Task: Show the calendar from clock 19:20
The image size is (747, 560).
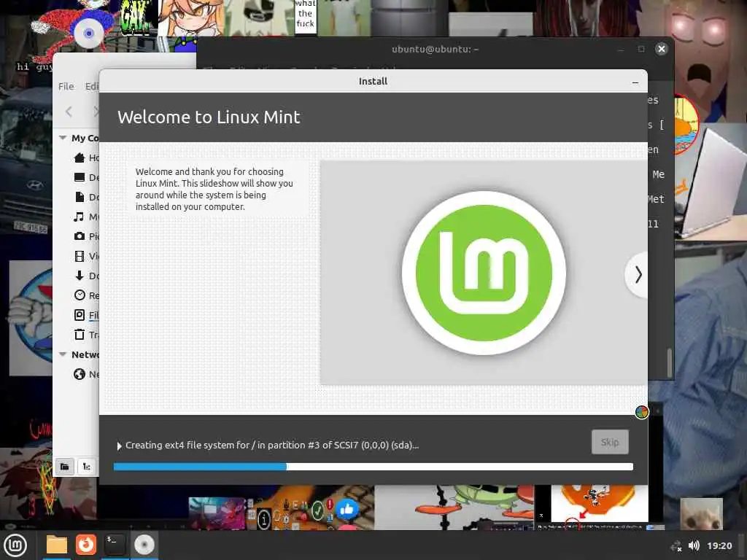Action: click(719, 545)
